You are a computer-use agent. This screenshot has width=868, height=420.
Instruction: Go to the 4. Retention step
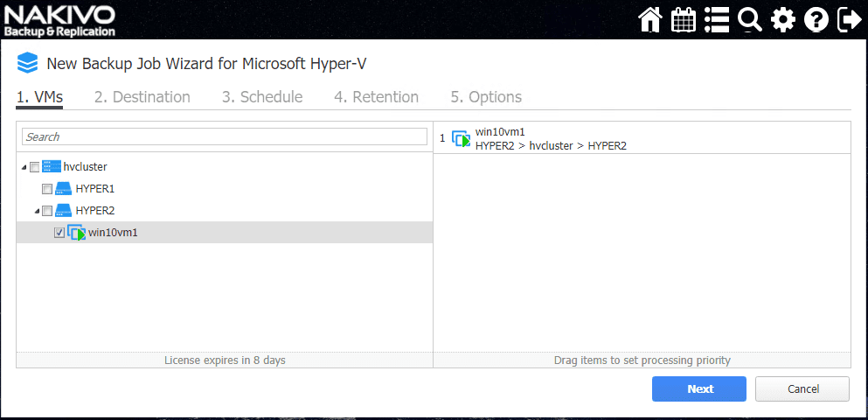pos(377,97)
